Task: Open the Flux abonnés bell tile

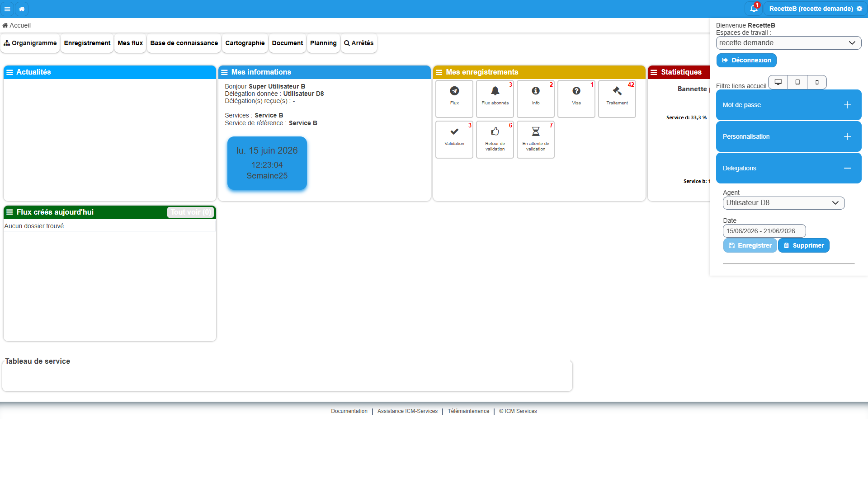Action: click(495, 99)
